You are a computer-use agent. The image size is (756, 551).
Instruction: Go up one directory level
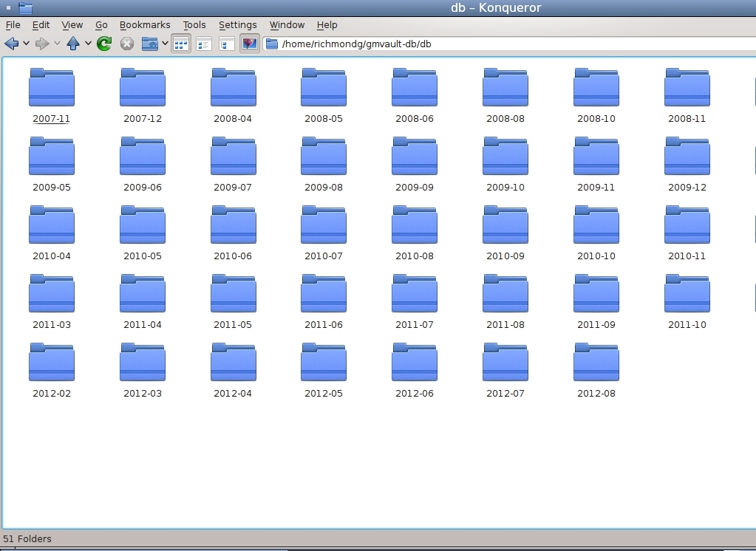pyautogui.click(x=73, y=44)
